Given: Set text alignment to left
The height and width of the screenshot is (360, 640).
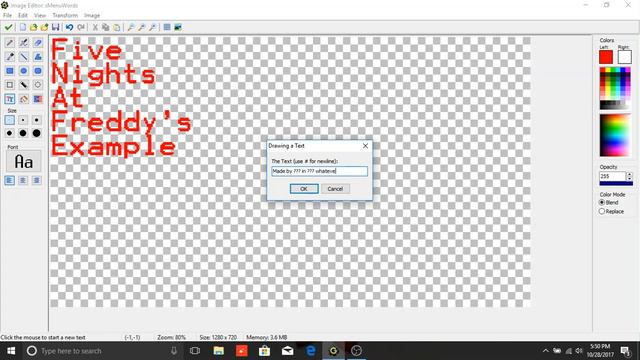Looking at the screenshot, I should pos(10,180).
